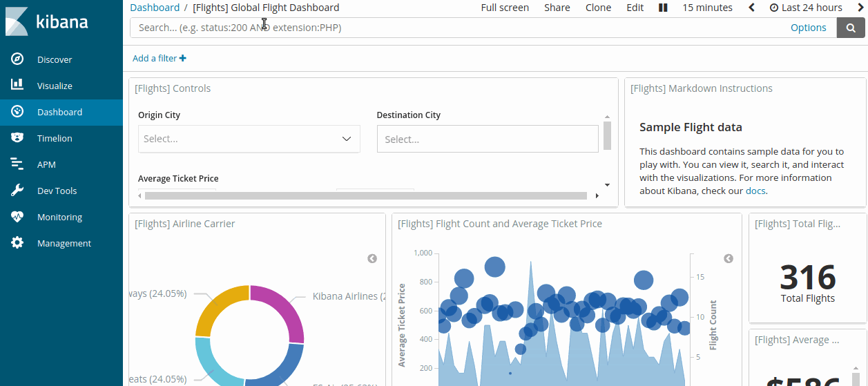Open the Destination City select box
The height and width of the screenshot is (386, 868).
coord(488,139)
